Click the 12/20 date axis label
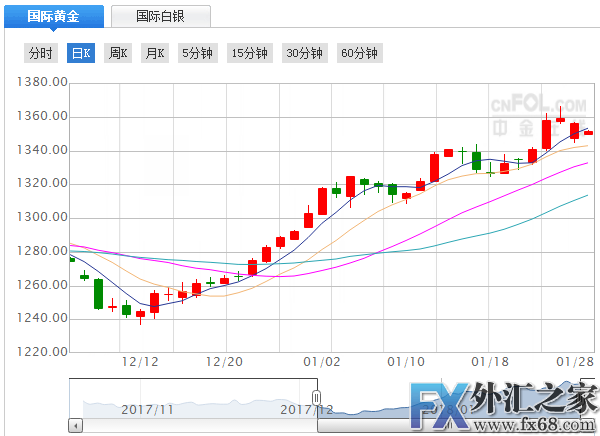This screenshot has width=600, height=436. pyautogui.click(x=224, y=362)
